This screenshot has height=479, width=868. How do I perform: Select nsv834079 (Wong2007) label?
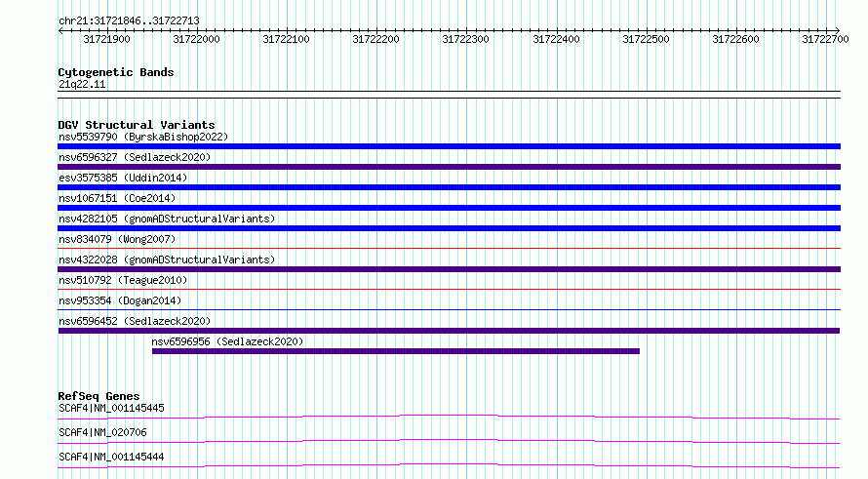(117, 239)
